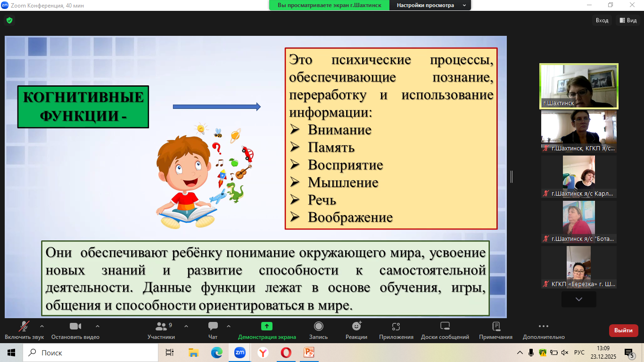Click the green encryption shield icon
This screenshot has width=644, height=362.
pyautogui.click(x=9, y=20)
